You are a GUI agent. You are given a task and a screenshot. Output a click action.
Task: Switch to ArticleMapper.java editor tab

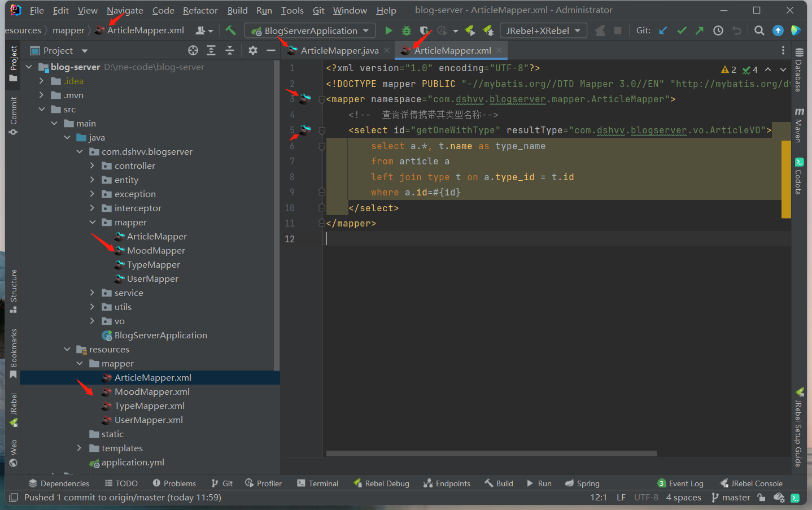(x=339, y=51)
